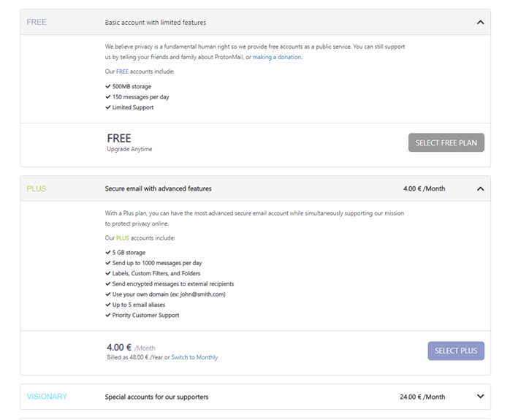
Task: Click the PLUS plan header label
Action: [x=37, y=188]
